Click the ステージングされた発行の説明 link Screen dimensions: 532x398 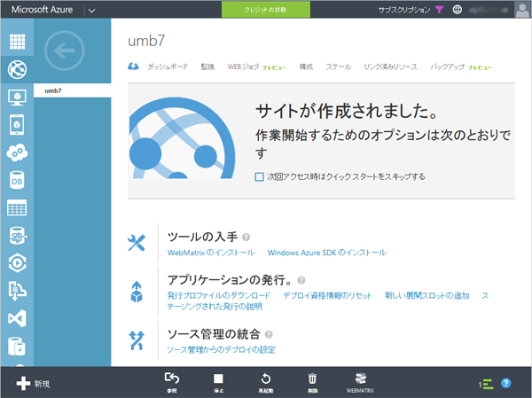point(215,307)
